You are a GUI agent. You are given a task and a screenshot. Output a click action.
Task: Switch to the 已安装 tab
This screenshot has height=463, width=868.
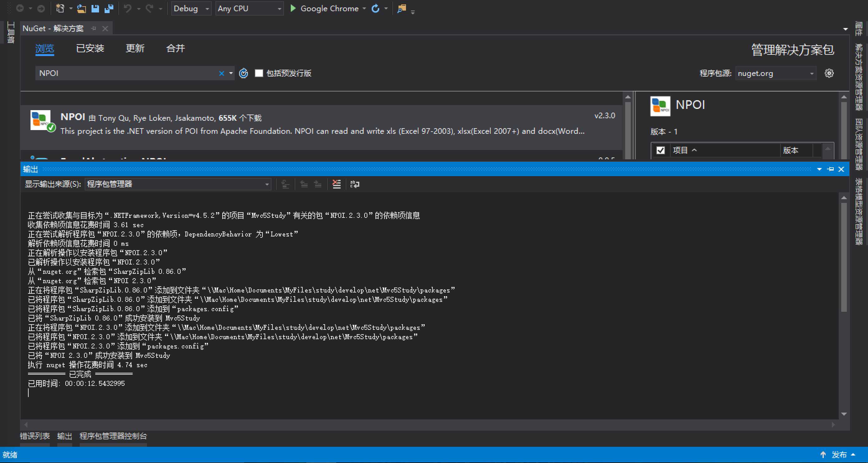click(89, 48)
